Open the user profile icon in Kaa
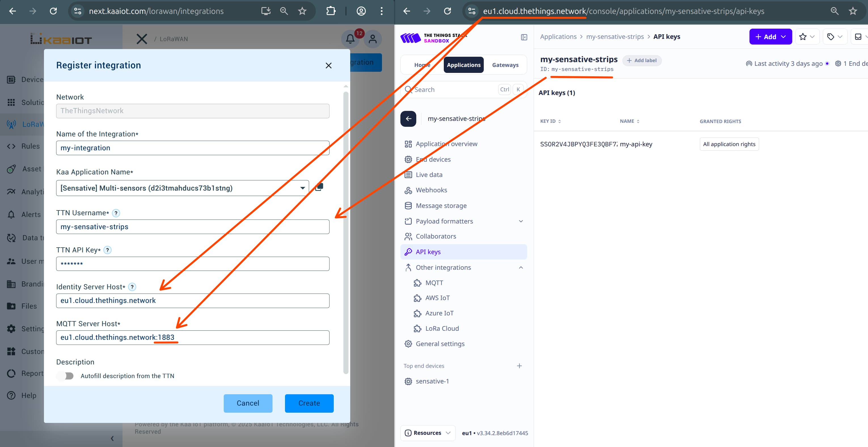The width and height of the screenshot is (868, 447). tap(372, 39)
